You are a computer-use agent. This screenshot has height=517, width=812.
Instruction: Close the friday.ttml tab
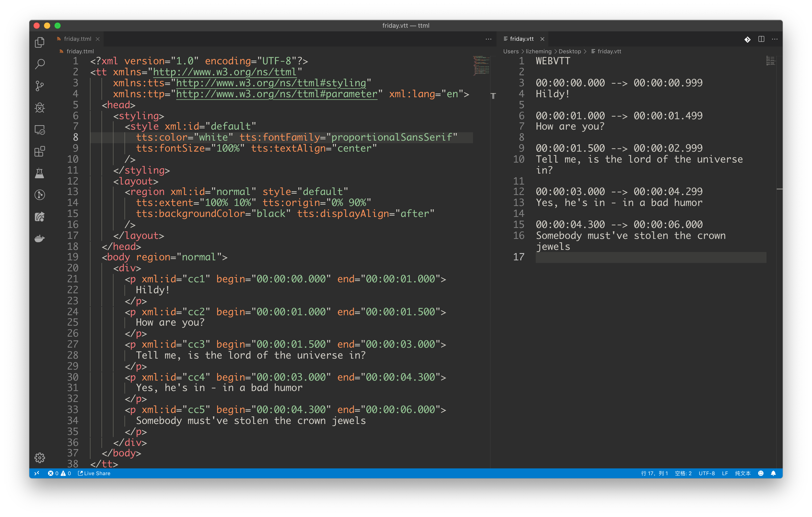[x=98, y=39]
